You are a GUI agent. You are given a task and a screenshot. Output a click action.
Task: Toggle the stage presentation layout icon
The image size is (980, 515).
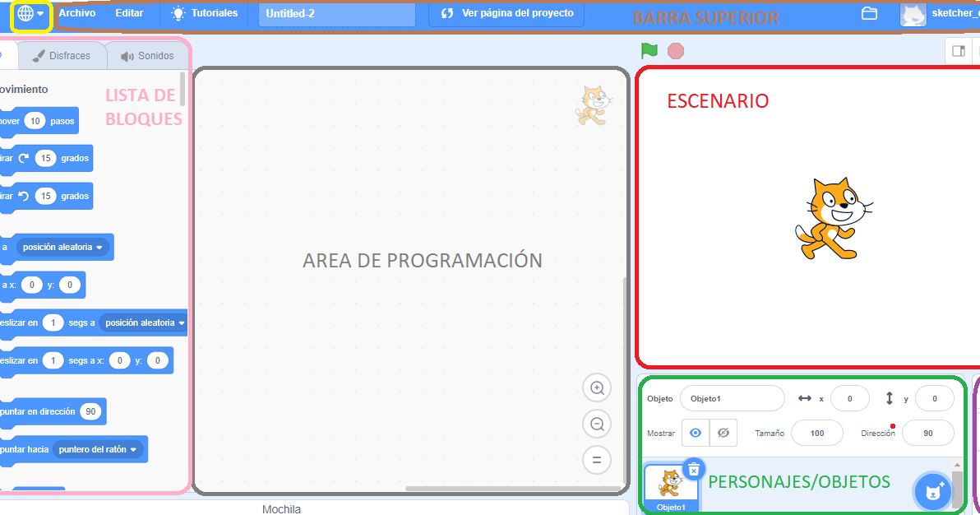pos(959,50)
